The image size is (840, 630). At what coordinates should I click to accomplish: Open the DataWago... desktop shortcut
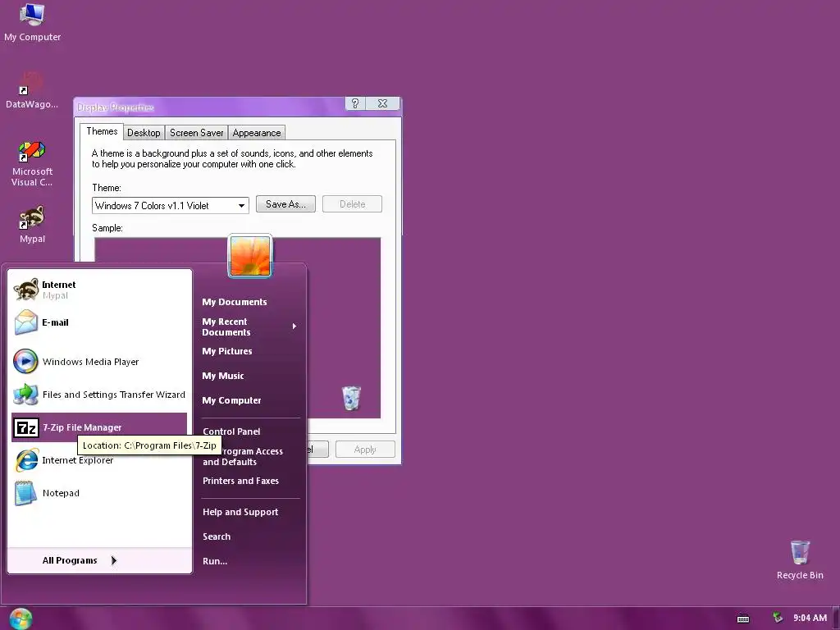32,89
